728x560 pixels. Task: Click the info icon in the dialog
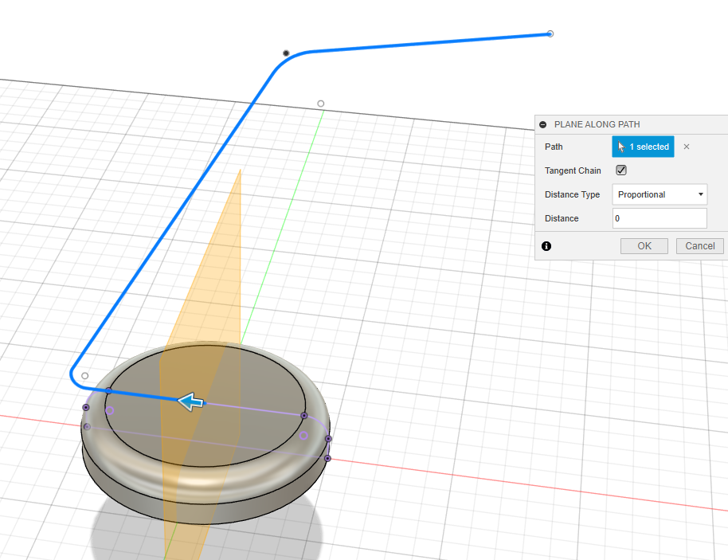coord(546,246)
